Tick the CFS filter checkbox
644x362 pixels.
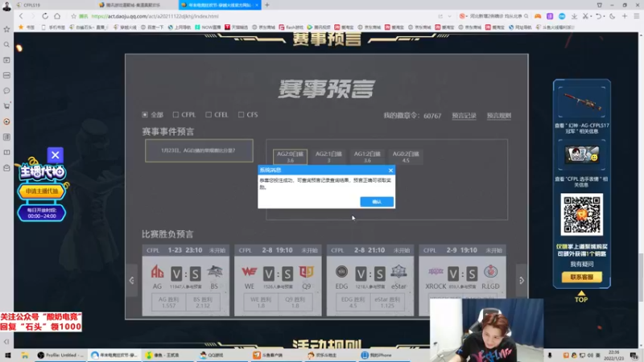click(241, 114)
